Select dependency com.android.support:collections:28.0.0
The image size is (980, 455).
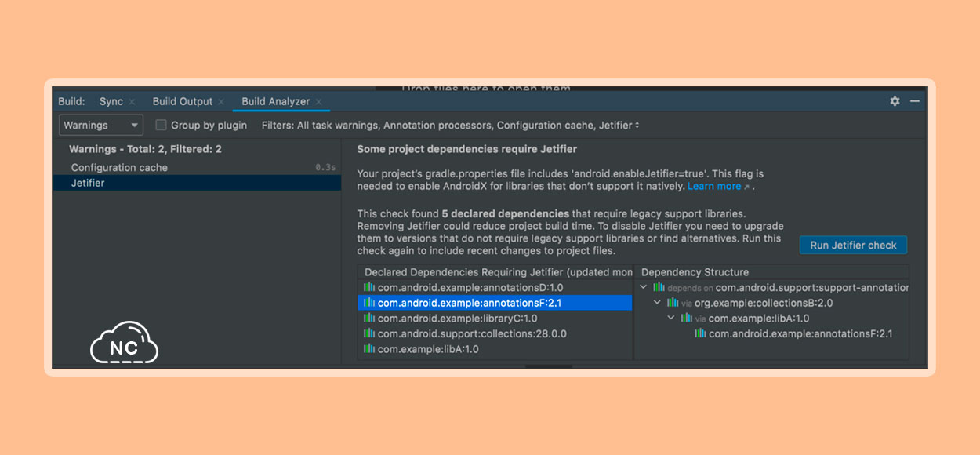495,333
